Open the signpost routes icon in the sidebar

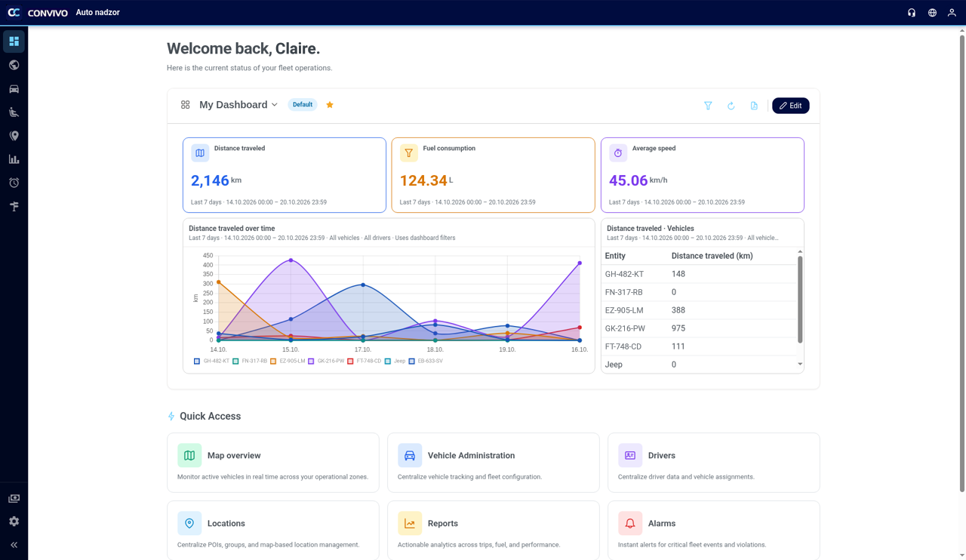(14, 206)
